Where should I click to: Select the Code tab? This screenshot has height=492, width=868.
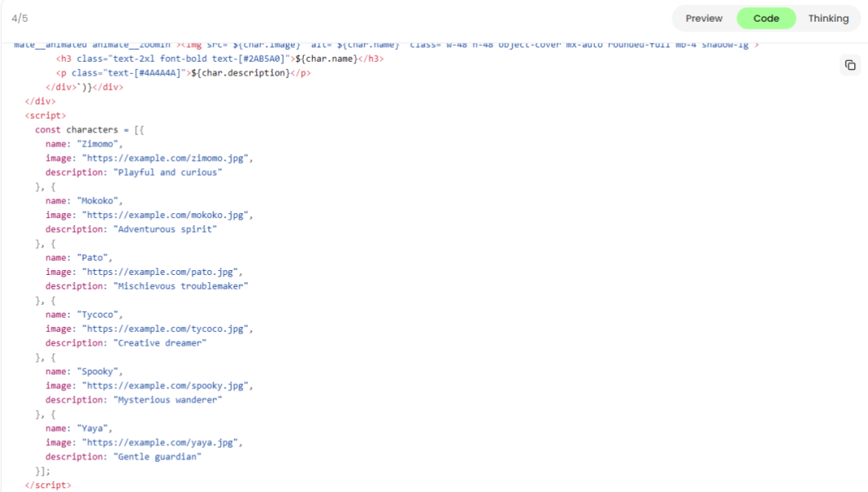766,18
